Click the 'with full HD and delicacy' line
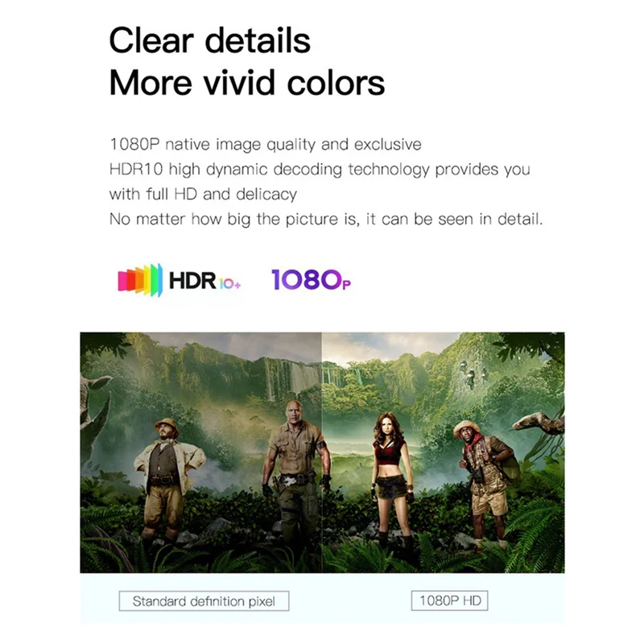Viewport: 644px width, 644px height. pos(203,194)
